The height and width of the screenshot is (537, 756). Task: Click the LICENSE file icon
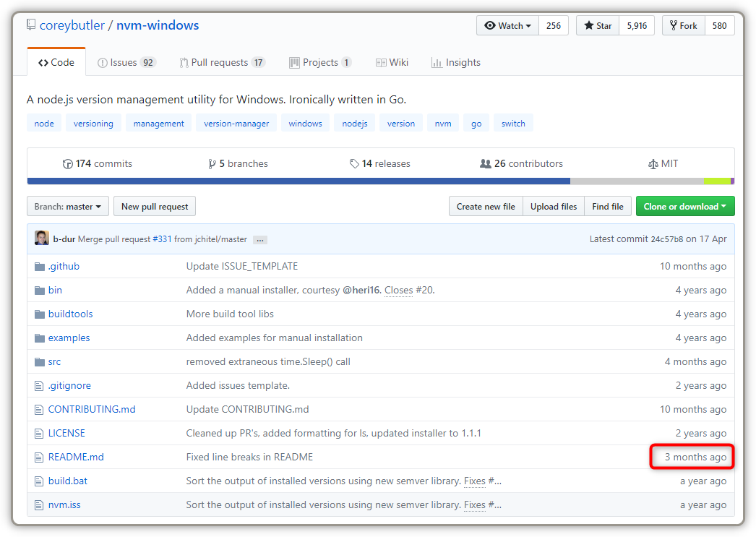tap(39, 434)
